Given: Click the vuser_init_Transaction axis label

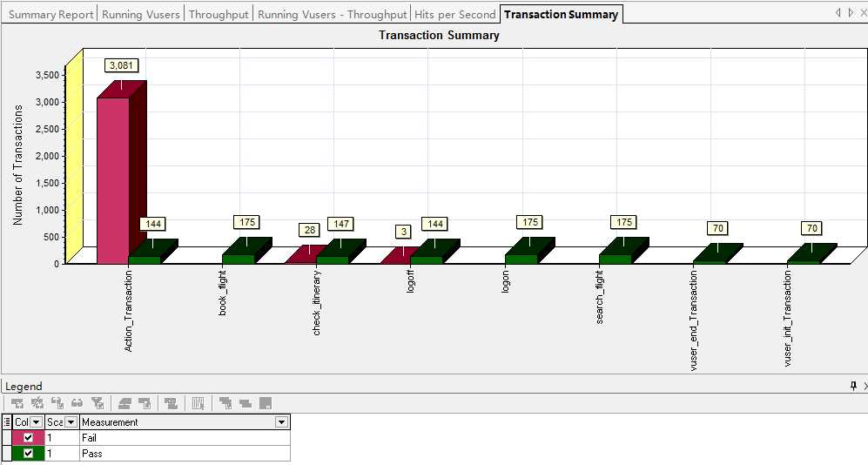Looking at the screenshot, I should [x=787, y=319].
